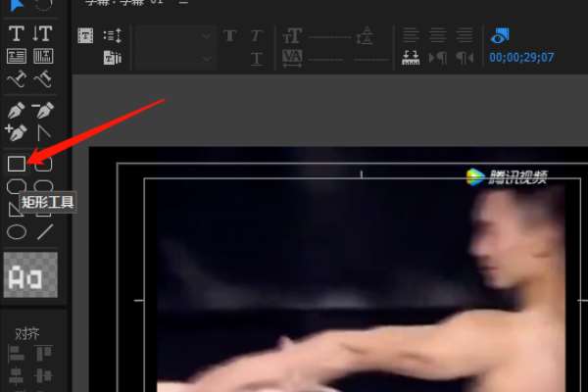Select the Convert Anchor Point tool
Image resolution: width=588 pixels, height=392 pixels.
(x=44, y=133)
